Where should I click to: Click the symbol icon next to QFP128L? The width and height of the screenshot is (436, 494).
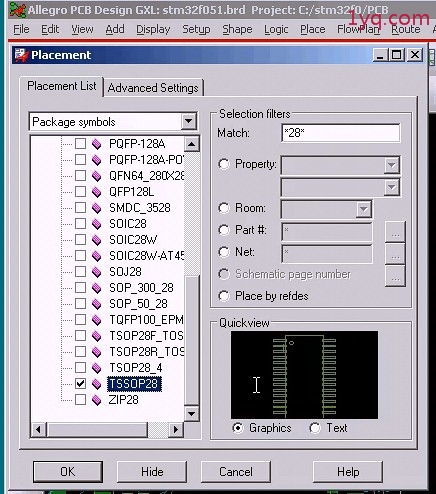tap(96, 192)
